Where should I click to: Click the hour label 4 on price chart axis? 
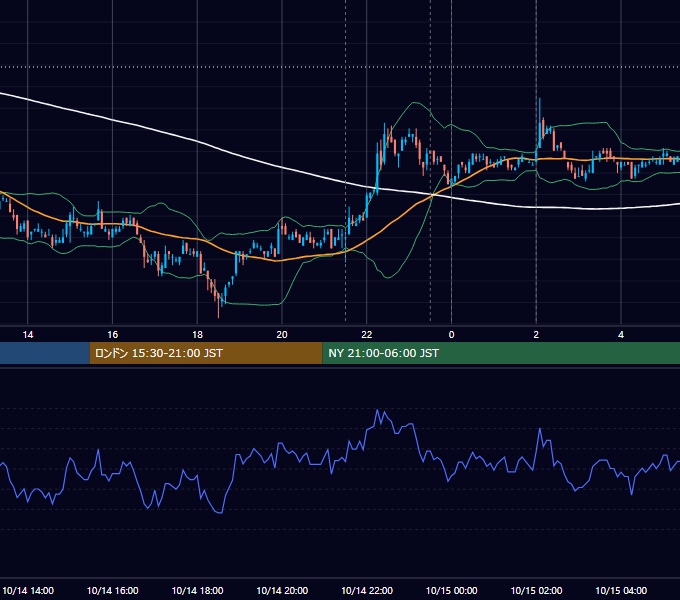point(621,335)
